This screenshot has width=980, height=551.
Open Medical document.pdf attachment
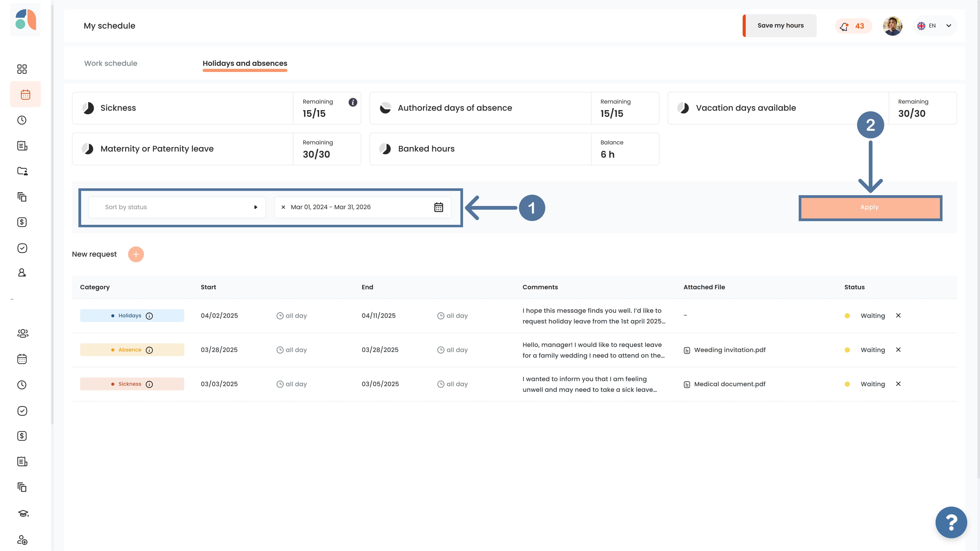coord(725,384)
